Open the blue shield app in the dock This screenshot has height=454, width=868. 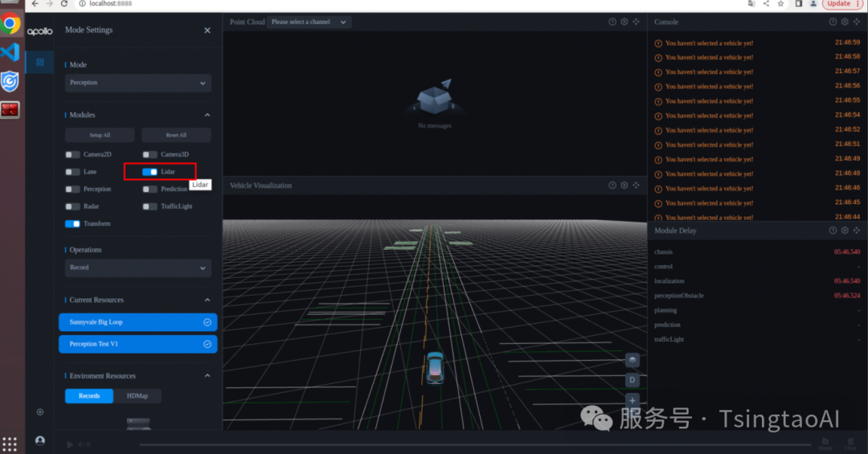click(x=10, y=81)
